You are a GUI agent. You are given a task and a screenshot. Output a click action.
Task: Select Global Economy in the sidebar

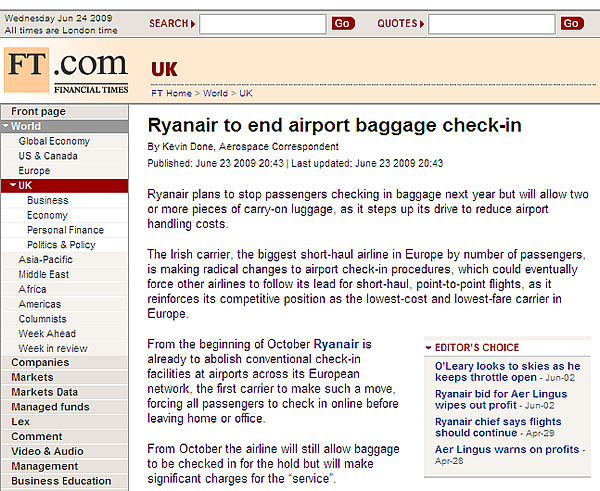54,141
